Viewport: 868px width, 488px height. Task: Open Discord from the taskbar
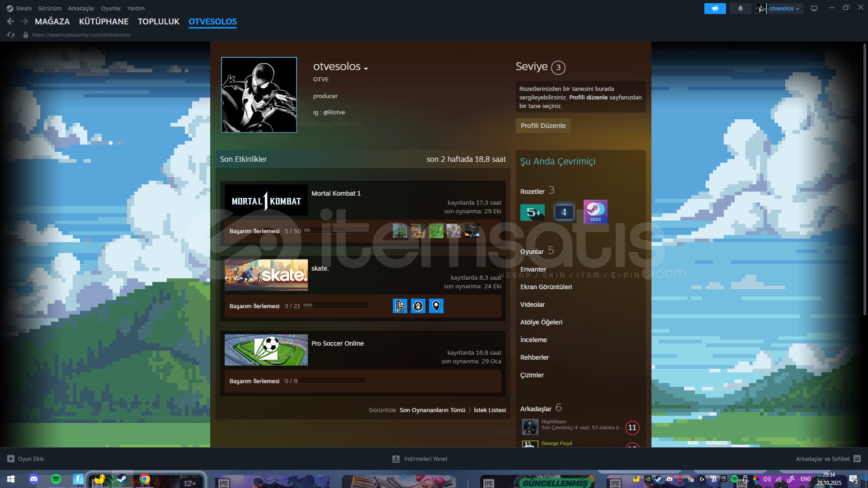click(34, 479)
